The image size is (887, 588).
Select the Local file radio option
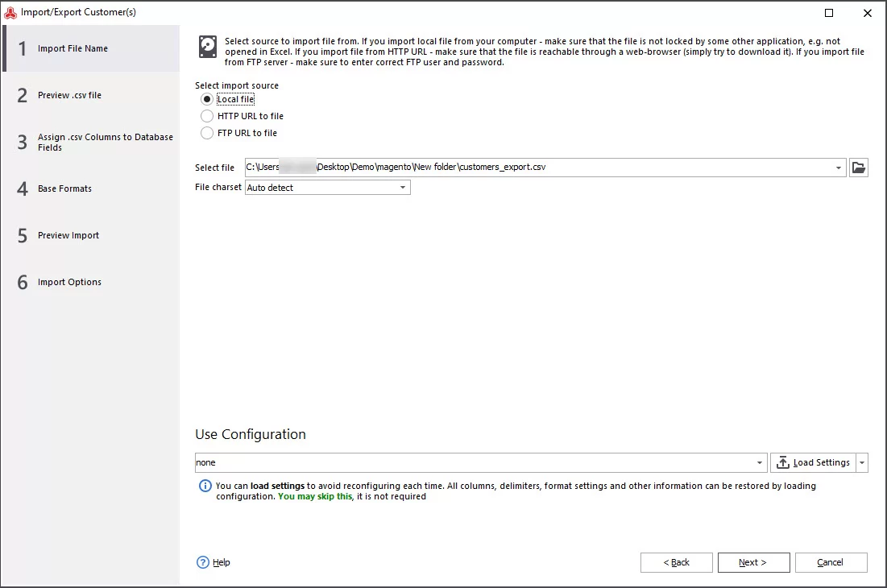coord(207,99)
